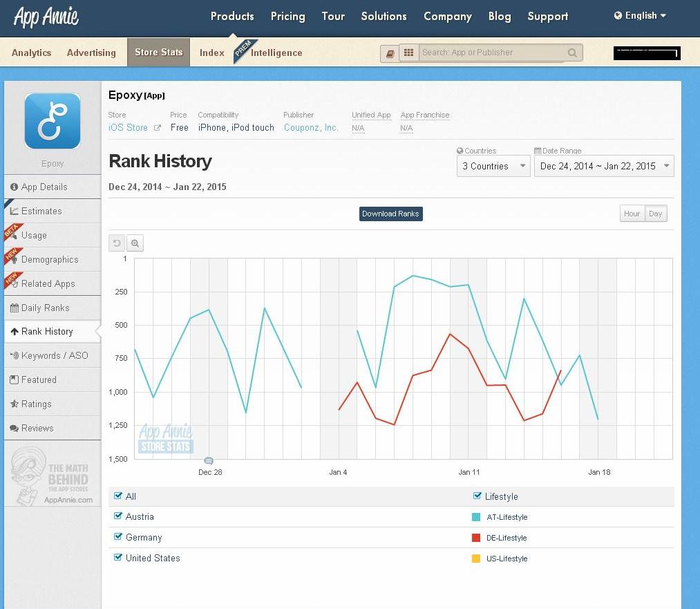Click the comment marker on Dec 28
This screenshot has height=609, width=700.
click(x=209, y=460)
